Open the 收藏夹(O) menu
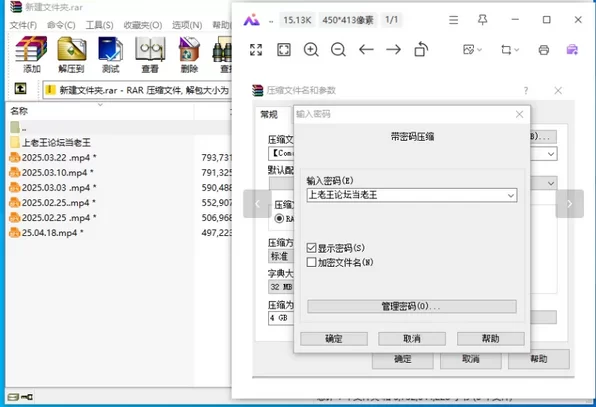This screenshot has height=407, width=596. click(x=143, y=25)
